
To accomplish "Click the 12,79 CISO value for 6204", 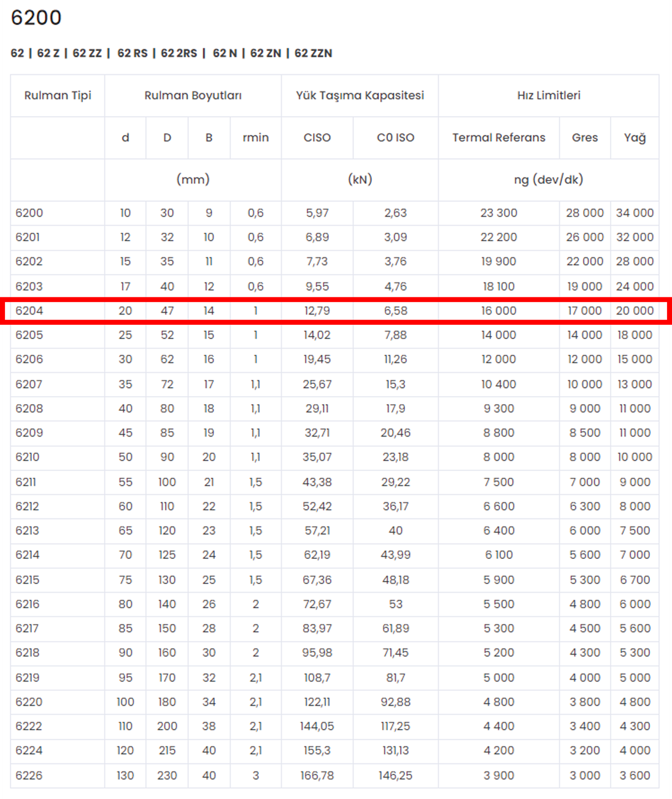I will coord(317,311).
